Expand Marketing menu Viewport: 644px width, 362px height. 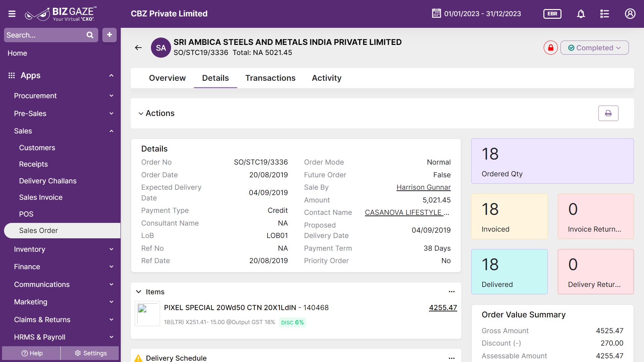click(x=111, y=302)
